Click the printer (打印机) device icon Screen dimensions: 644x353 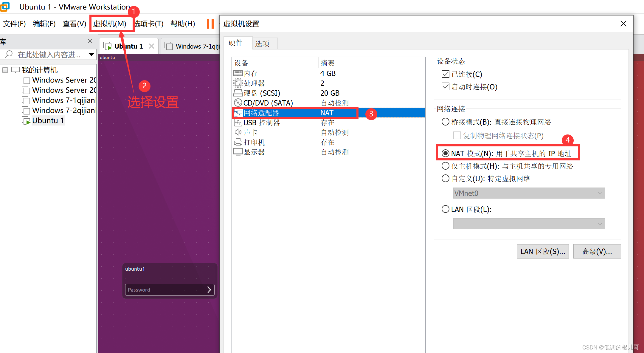pos(238,142)
